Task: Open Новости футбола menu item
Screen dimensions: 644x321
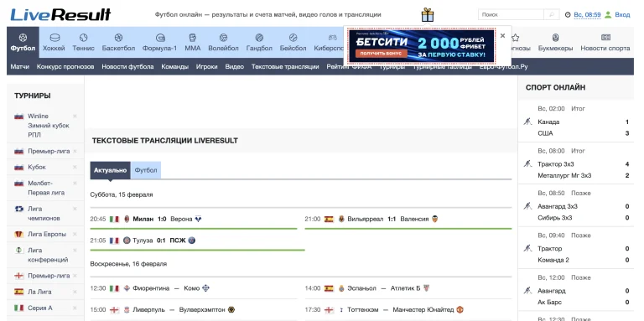Action: (x=127, y=66)
